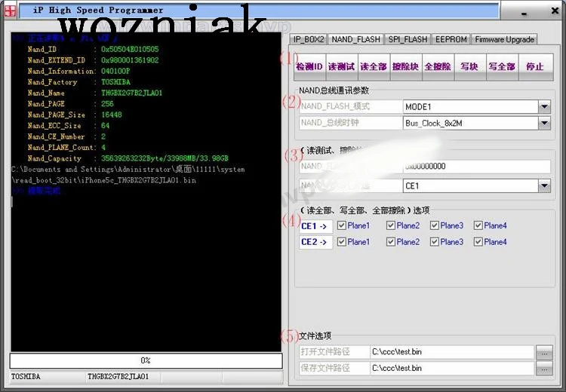Image resolution: width=566 pixels, height=392 pixels.
Task: Toggle CE2 Plane1 checkbox
Action: pos(341,242)
